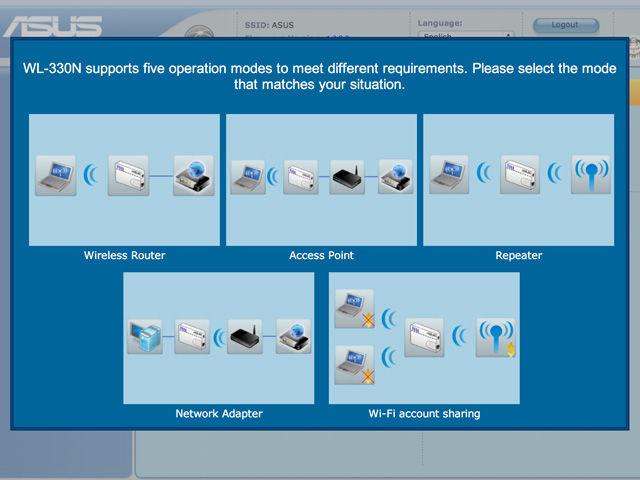Click the Wi-Fi account sharing label
The height and width of the screenshot is (480, 640).
[x=424, y=414]
